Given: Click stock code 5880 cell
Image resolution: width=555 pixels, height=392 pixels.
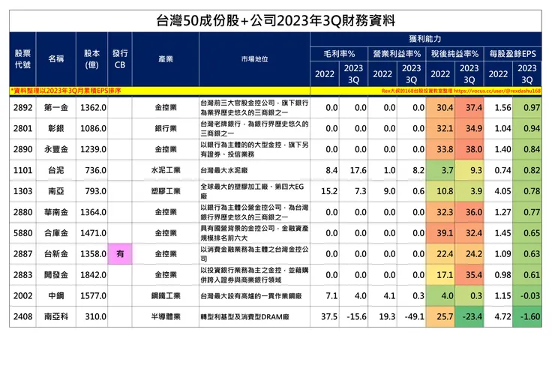Looking at the screenshot, I should 22,233.
